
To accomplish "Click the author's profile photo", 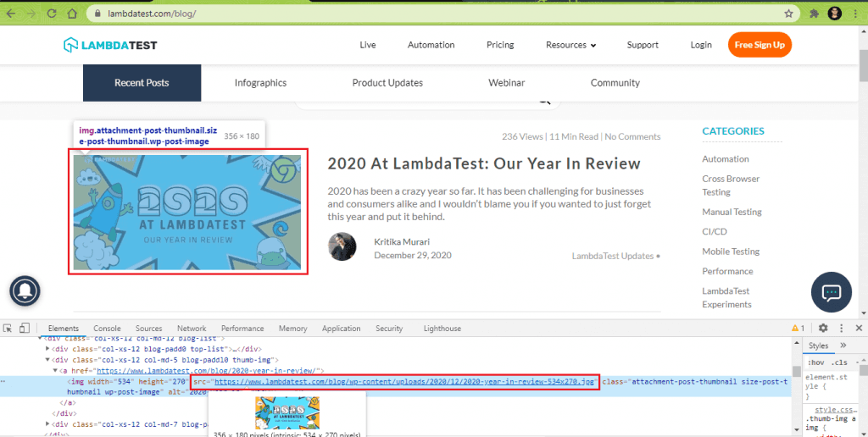I will pos(342,246).
